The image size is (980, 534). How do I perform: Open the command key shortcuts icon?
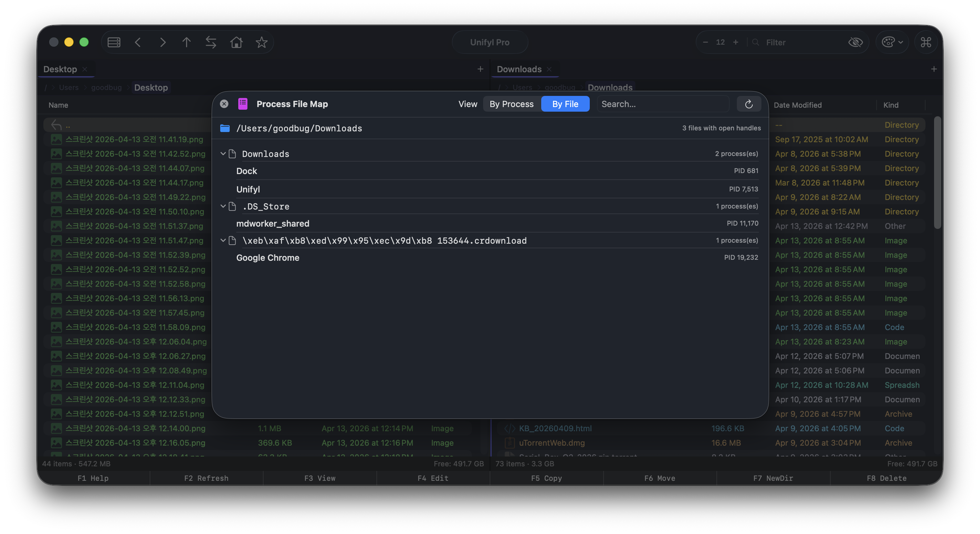pyautogui.click(x=926, y=42)
